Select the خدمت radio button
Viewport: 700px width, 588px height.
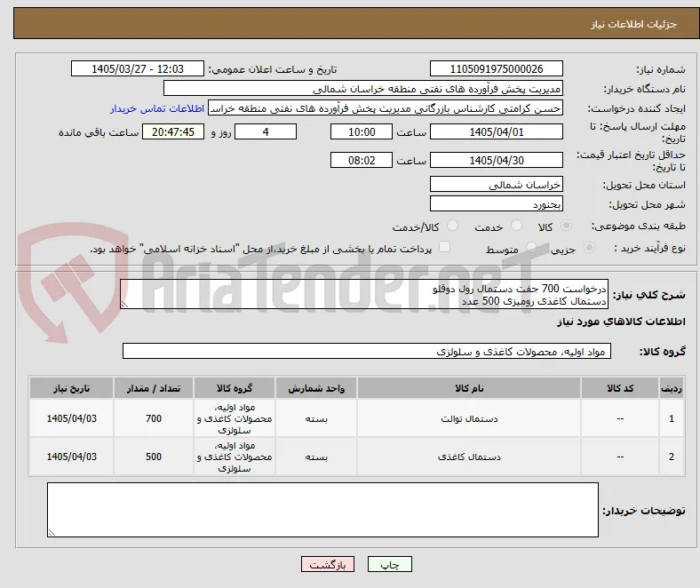point(516,226)
